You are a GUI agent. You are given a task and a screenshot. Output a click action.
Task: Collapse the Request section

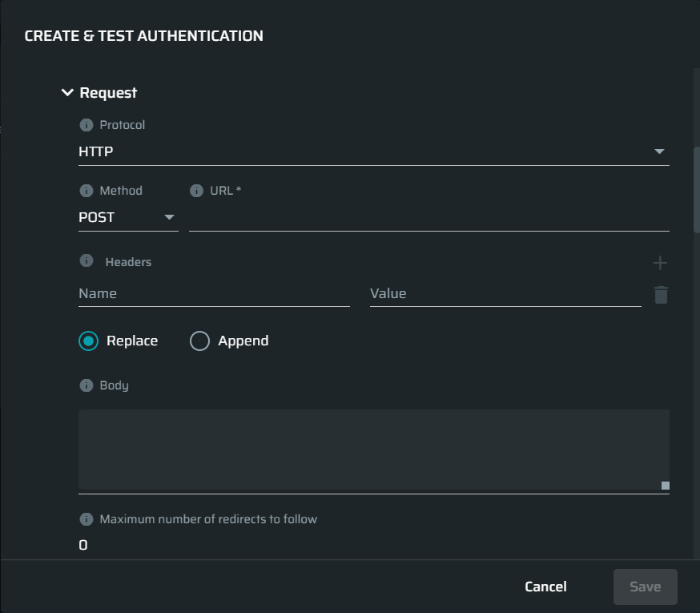(67, 92)
